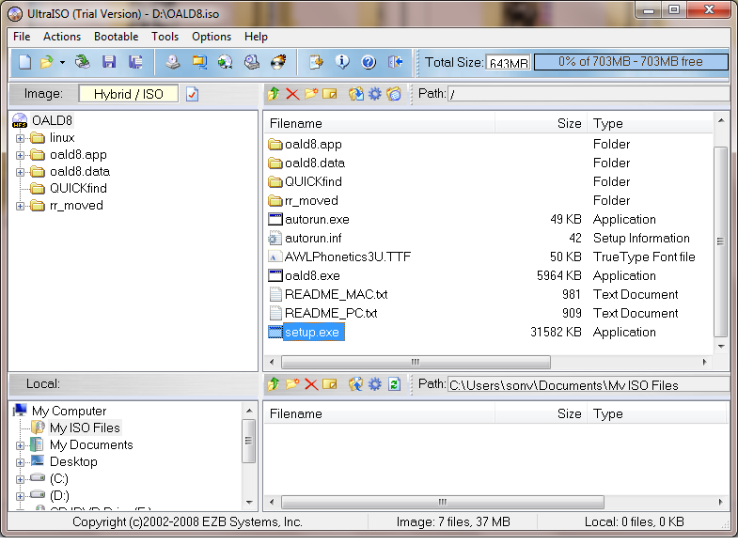Image resolution: width=738 pixels, height=560 pixels.
Task: Click the register/enter code toolbar icon
Action: click(316, 62)
